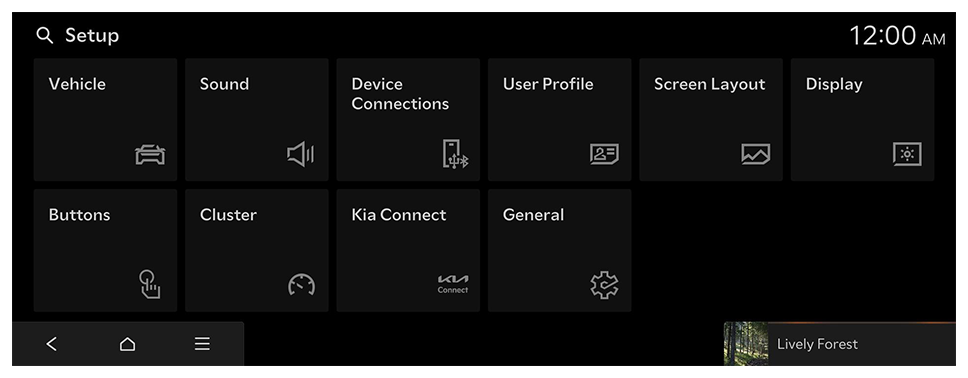Go back with the arrow button

tap(52, 344)
